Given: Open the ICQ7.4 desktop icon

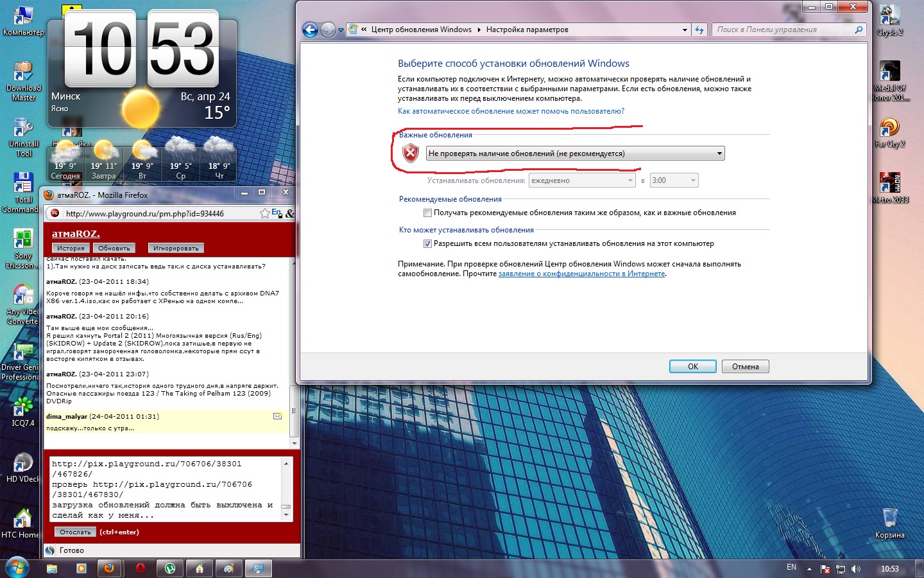Looking at the screenshot, I should (23, 412).
